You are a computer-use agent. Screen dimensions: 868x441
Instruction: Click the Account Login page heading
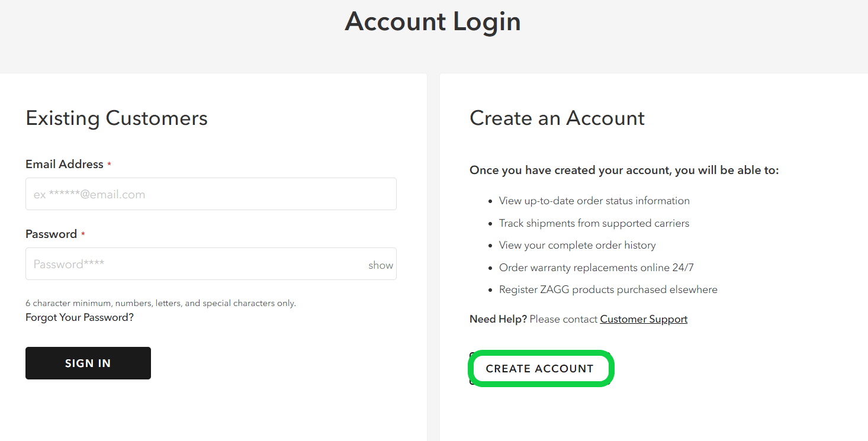tap(433, 22)
